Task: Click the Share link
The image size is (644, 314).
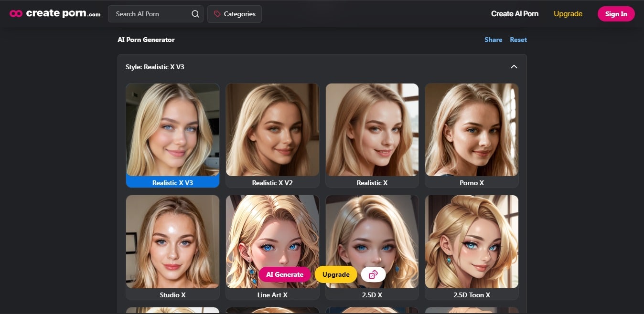Action: pos(493,40)
